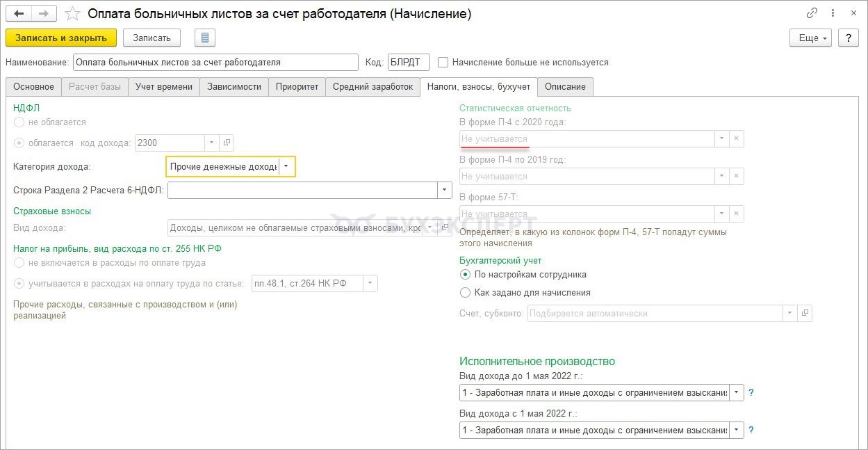Open the Приоритет tab
Image resolution: width=868 pixels, height=450 pixels.
tap(297, 87)
